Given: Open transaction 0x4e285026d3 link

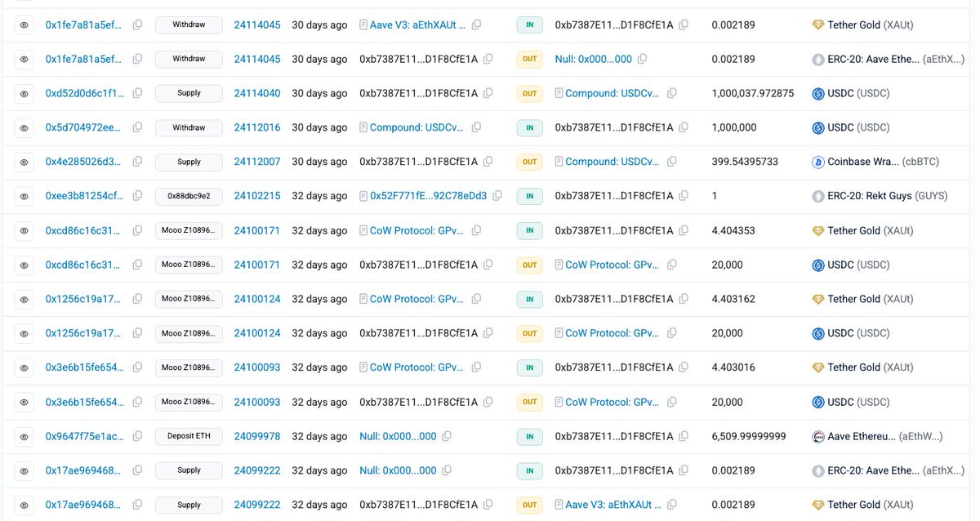Looking at the screenshot, I should (85, 163).
